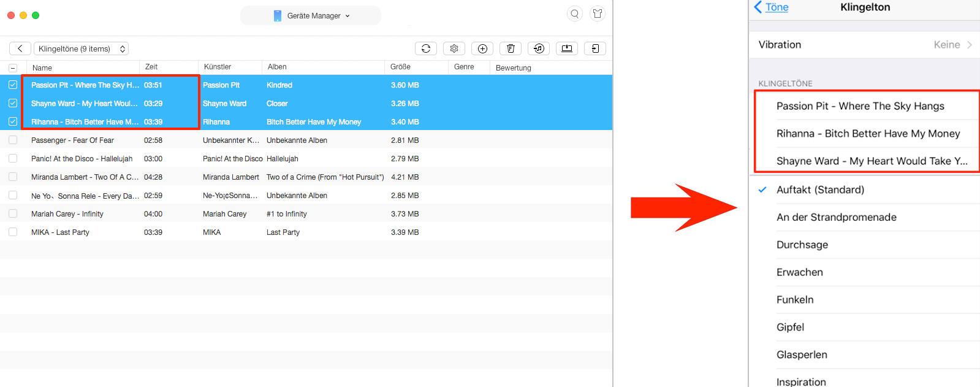The image size is (980, 387).
Task: Click the refresh icon in the toolbar
Action: pos(426,48)
